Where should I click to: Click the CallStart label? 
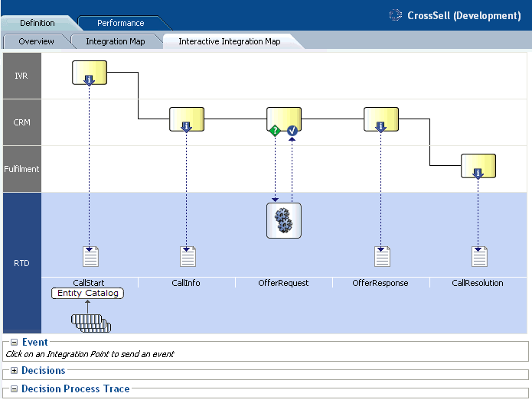point(89,283)
